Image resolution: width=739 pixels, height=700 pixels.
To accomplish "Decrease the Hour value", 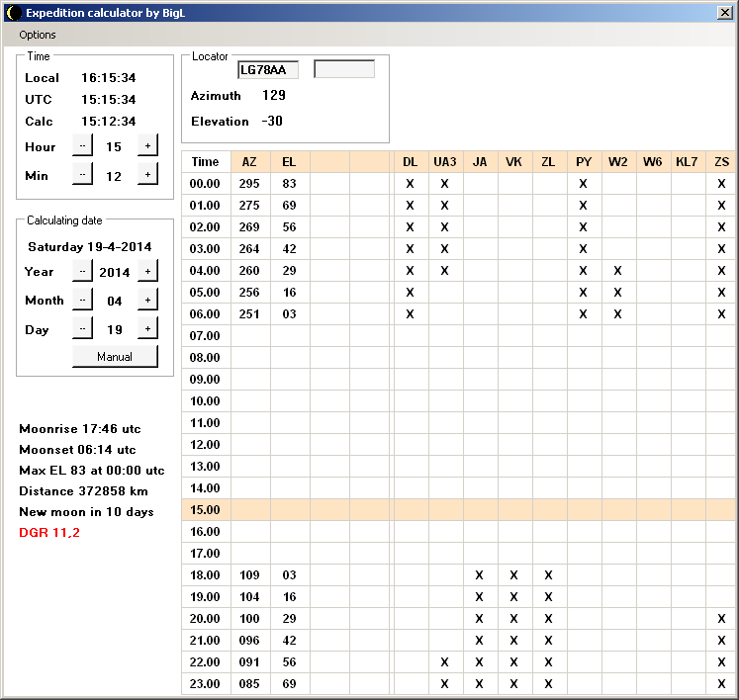I will coord(82,146).
